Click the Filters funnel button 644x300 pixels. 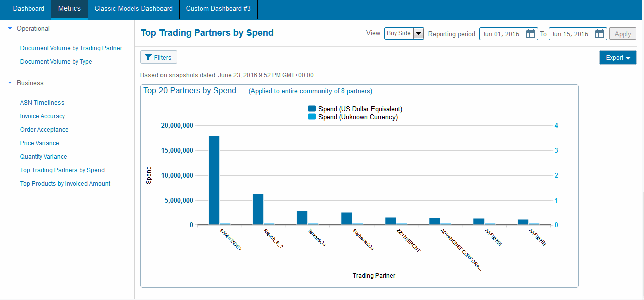pos(158,58)
